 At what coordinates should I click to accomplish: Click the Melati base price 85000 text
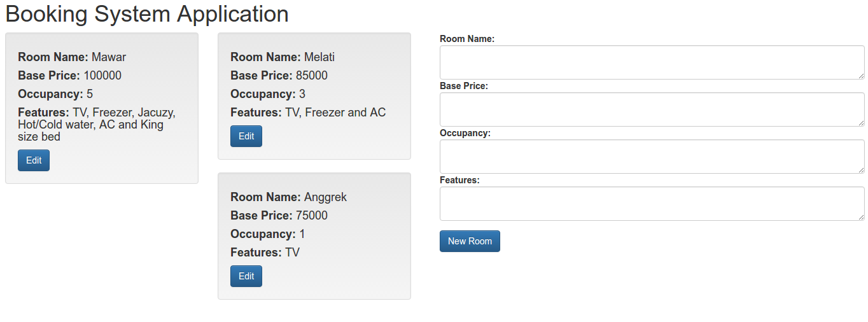[312, 76]
